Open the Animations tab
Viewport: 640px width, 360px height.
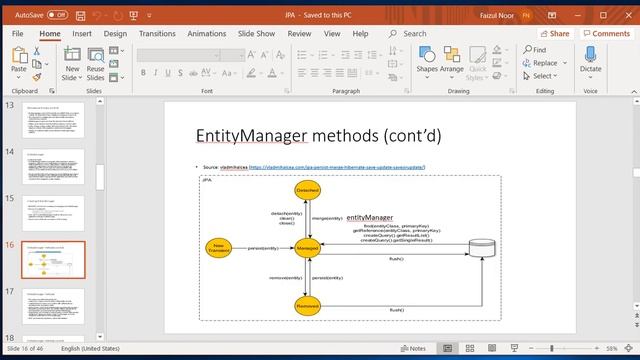click(207, 33)
